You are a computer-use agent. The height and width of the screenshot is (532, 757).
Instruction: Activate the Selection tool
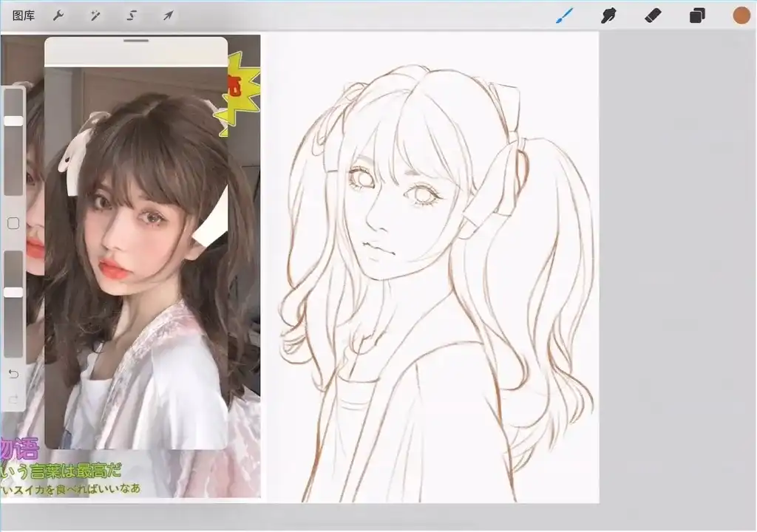[x=131, y=15]
